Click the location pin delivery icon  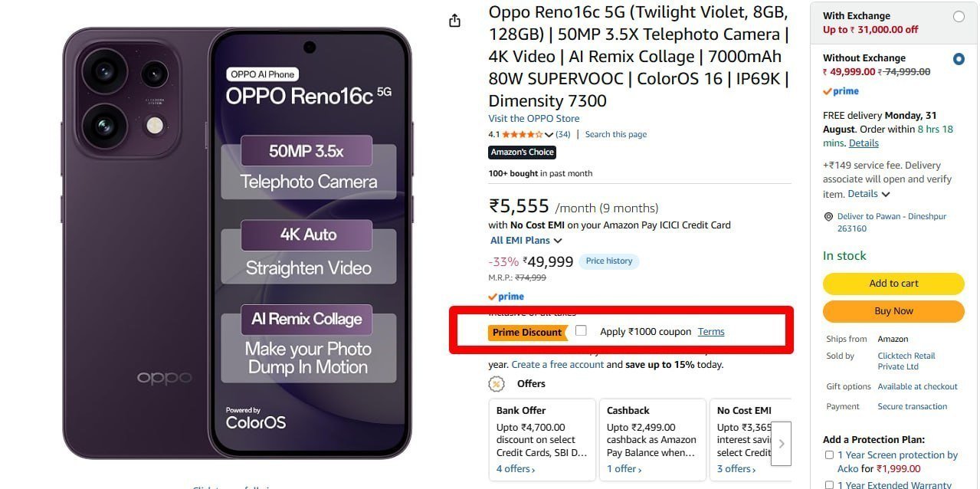(x=828, y=217)
